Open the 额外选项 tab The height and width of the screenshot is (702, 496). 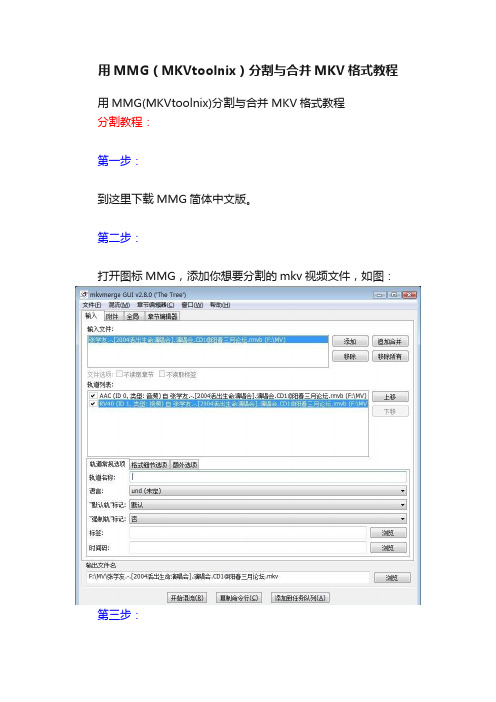click(185, 465)
